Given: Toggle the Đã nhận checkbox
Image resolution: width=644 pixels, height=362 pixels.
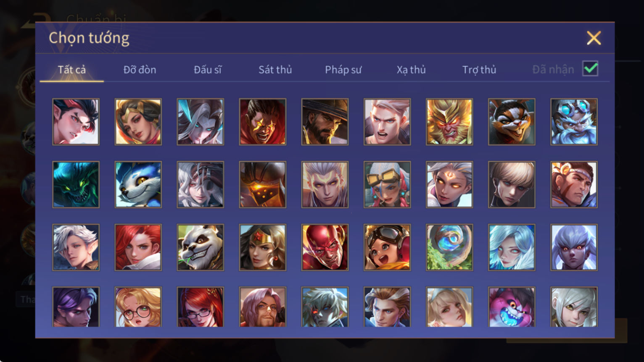Looking at the screenshot, I should (590, 68).
